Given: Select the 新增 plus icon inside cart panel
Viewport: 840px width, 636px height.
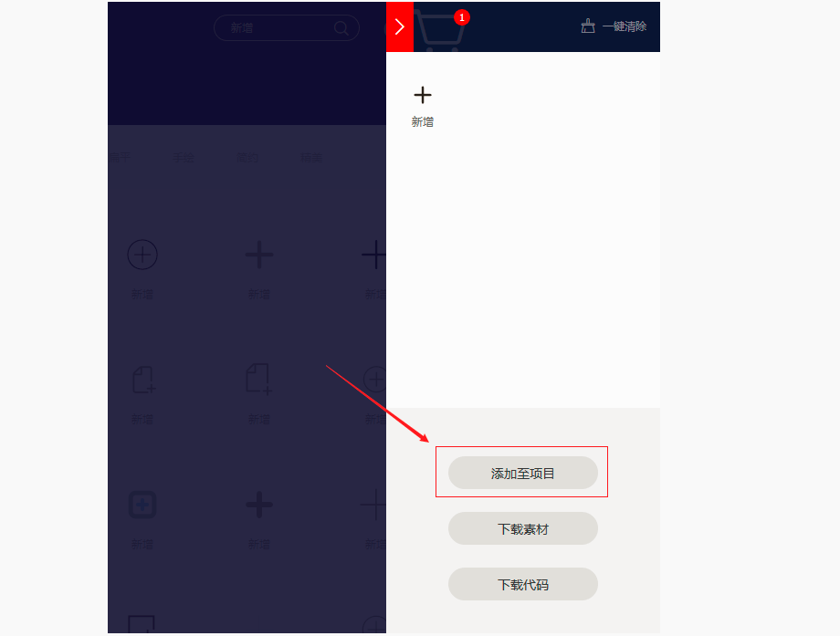Looking at the screenshot, I should tap(422, 95).
